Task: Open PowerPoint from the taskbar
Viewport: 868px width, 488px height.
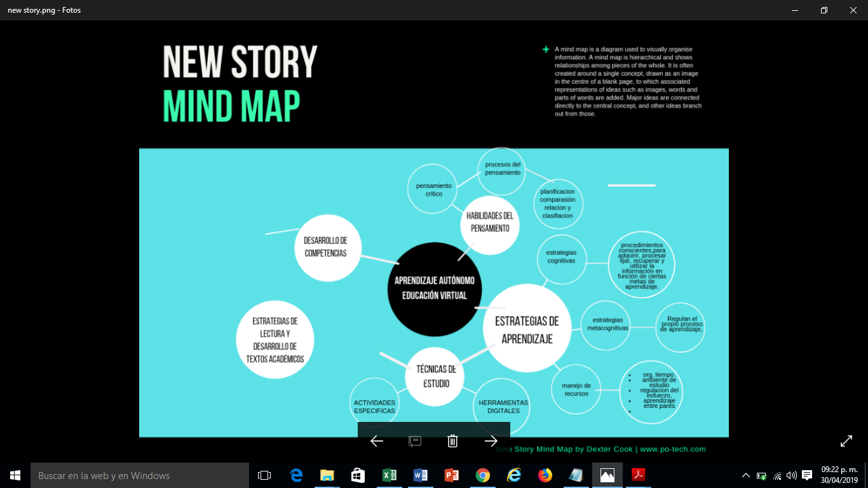Action: point(452,475)
